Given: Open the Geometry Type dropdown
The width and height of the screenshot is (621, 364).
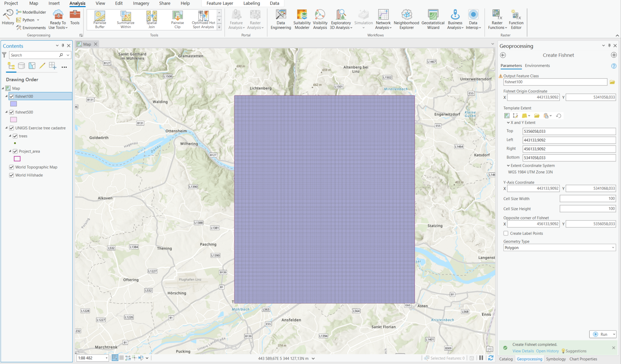Looking at the screenshot, I should click(x=613, y=247).
